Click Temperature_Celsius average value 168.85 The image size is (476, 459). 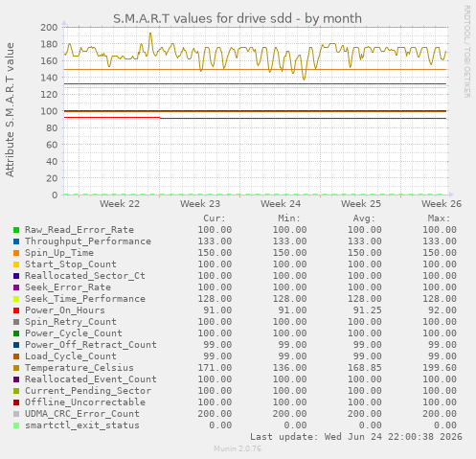365,368
